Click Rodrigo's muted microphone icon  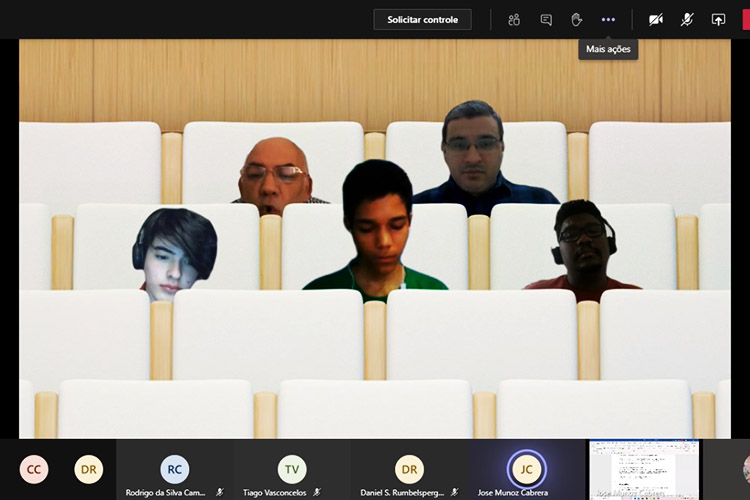point(220,492)
